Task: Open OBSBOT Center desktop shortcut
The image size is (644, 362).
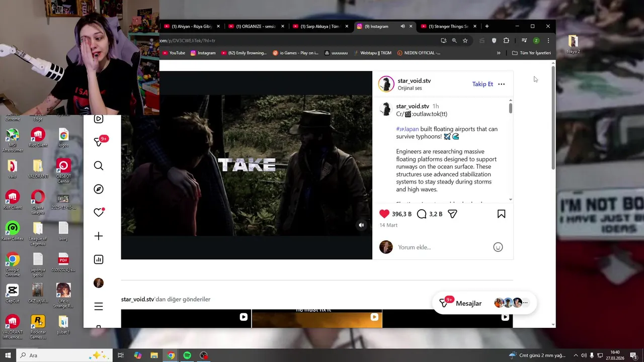Action: tap(63, 169)
